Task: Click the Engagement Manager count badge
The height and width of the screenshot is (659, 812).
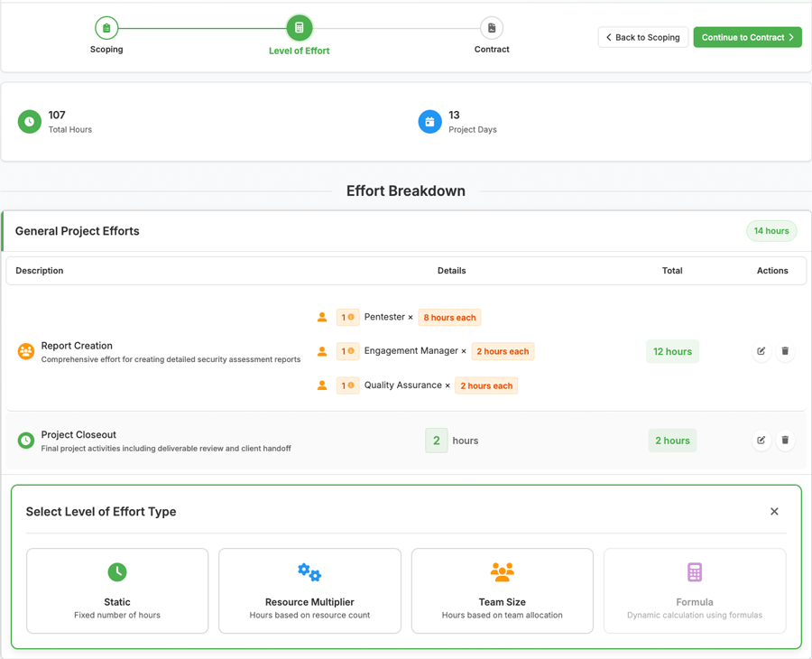Action: click(347, 351)
